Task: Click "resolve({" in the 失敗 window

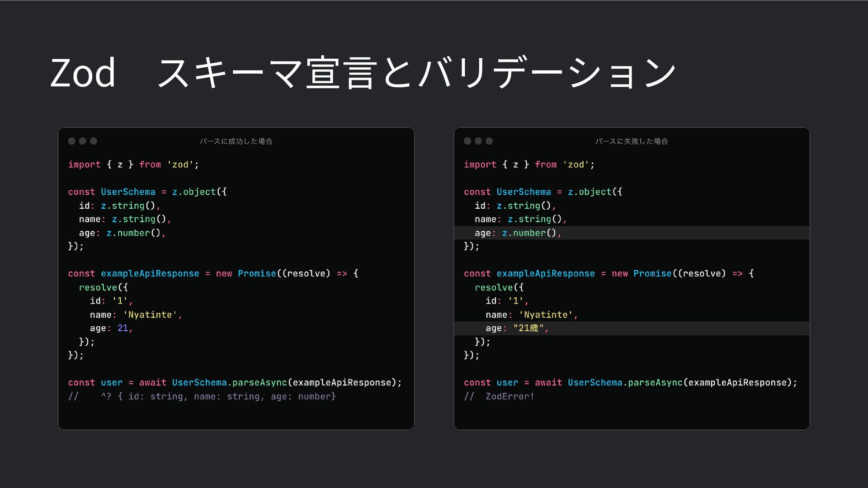Action: pos(499,287)
